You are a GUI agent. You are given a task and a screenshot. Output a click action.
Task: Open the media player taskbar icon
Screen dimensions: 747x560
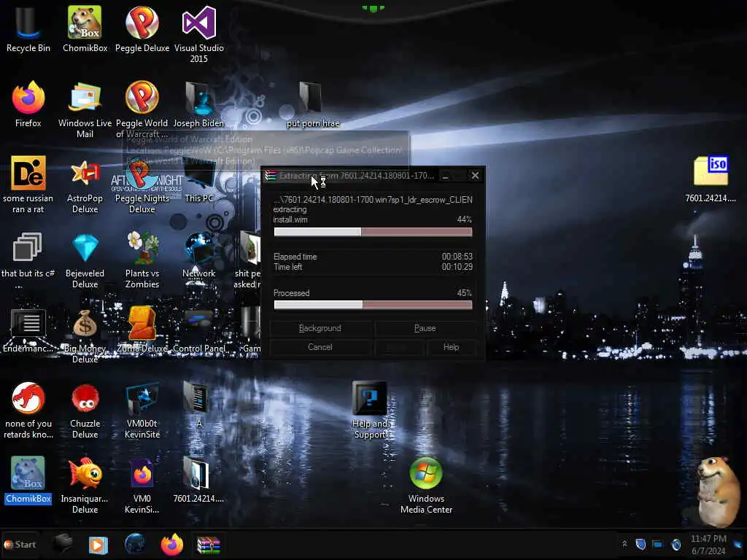pyautogui.click(x=98, y=545)
